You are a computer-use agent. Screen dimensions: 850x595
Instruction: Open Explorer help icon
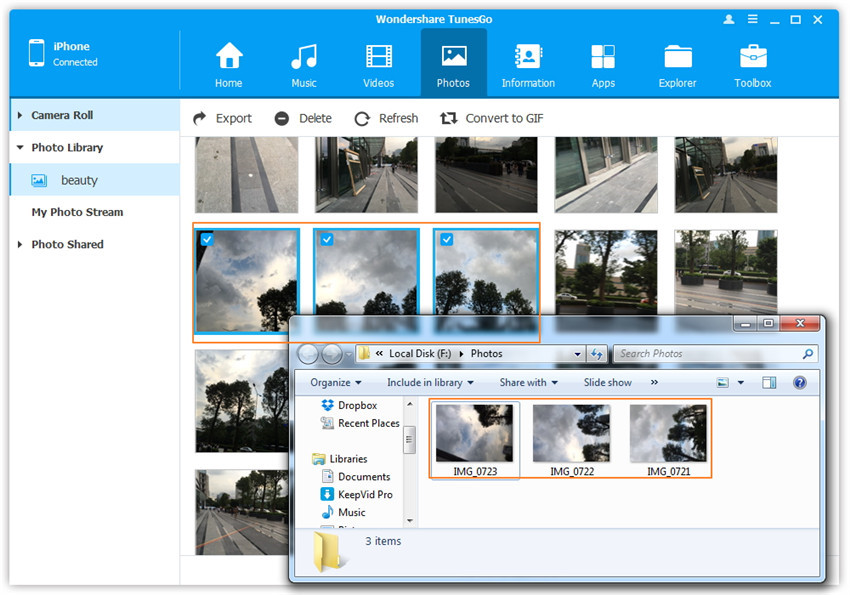click(x=800, y=383)
